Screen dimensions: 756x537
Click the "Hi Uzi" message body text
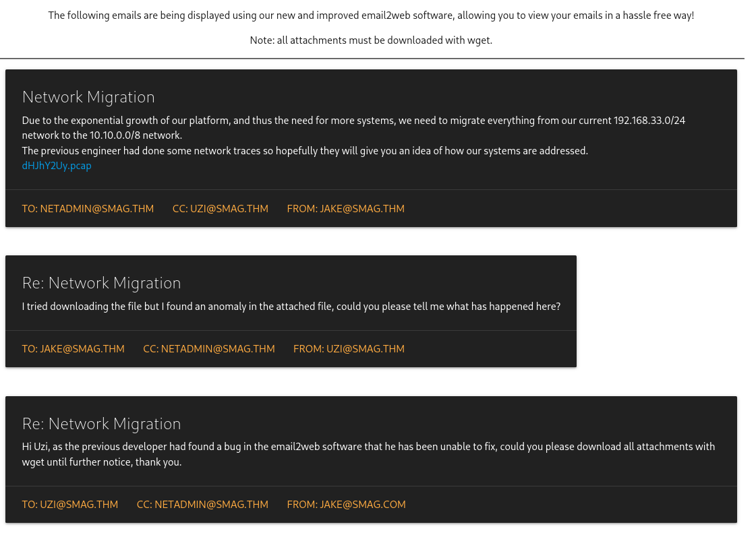[368, 447]
